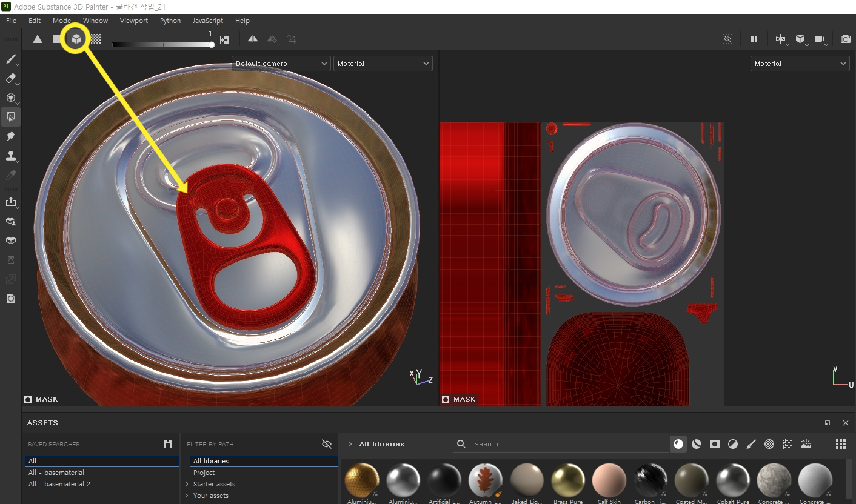This screenshot has width=856, height=504.
Task: Select the 'All' saved search
Action: click(x=102, y=461)
